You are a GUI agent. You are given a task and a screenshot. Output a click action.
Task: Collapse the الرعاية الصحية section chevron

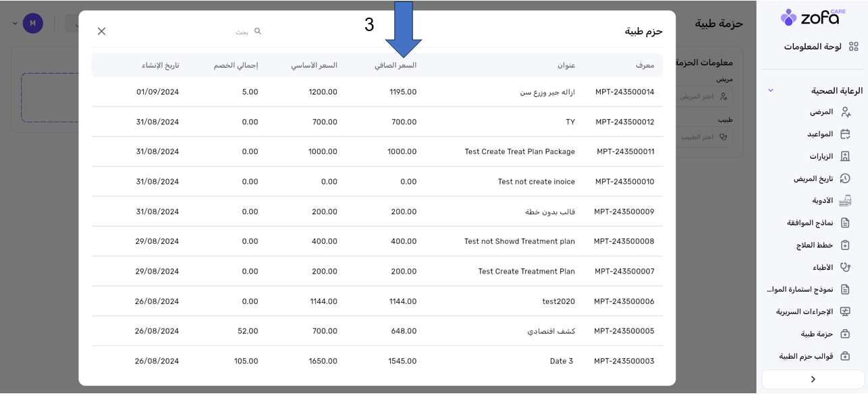(x=770, y=91)
